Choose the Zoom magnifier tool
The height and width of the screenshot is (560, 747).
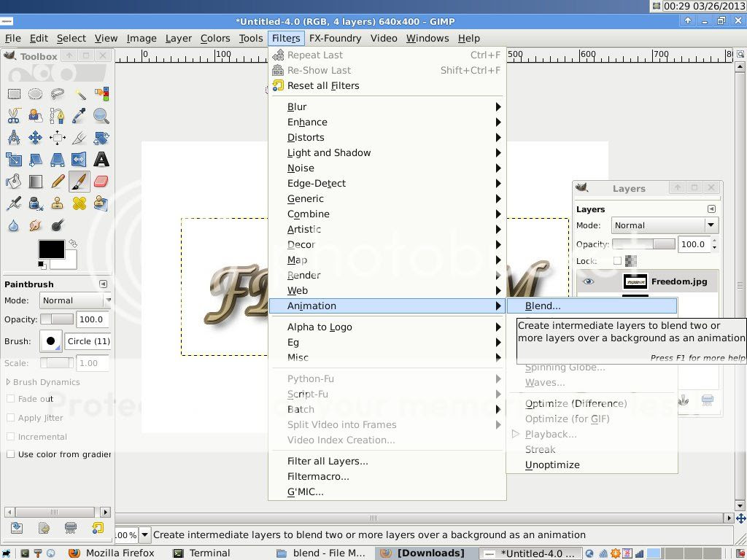[101, 116]
